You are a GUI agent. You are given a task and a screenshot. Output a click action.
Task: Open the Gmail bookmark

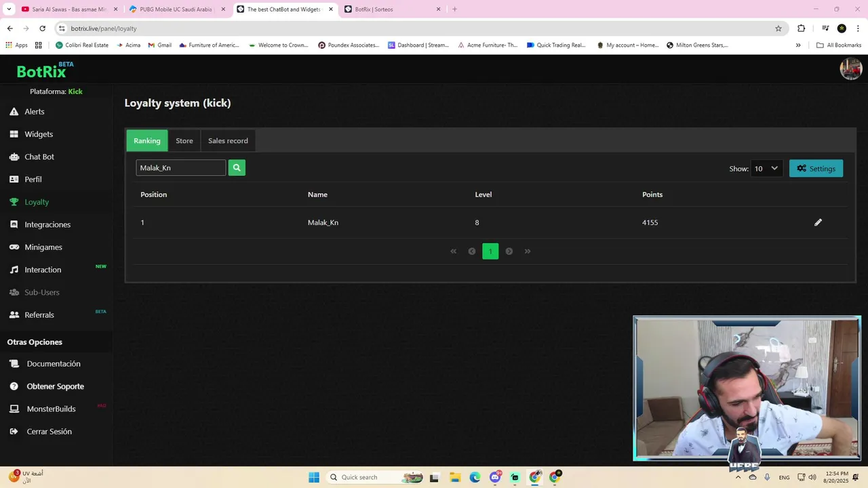click(x=159, y=45)
